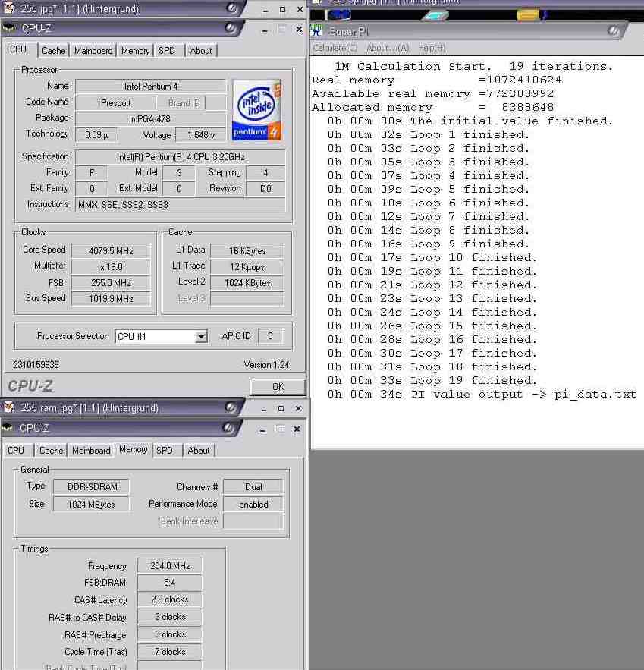Click the Super PI title bar icon
The width and height of the screenshot is (644, 670).
316,31
